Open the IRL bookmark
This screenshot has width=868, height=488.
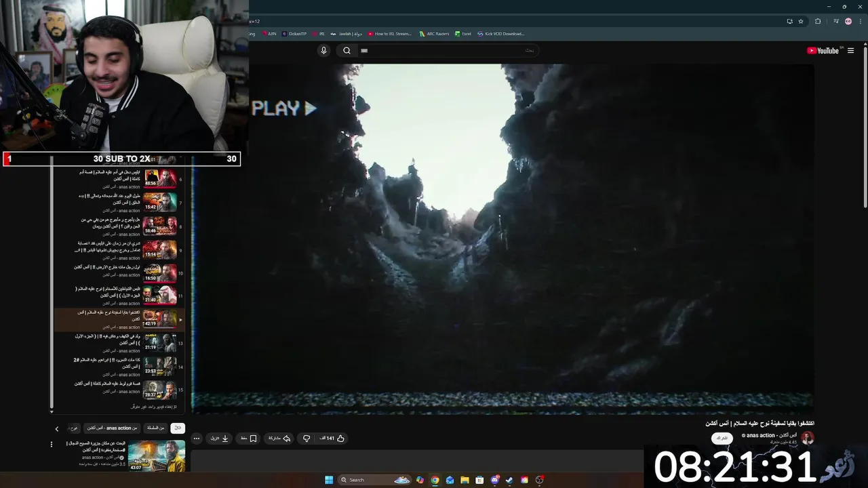(x=319, y=33)
